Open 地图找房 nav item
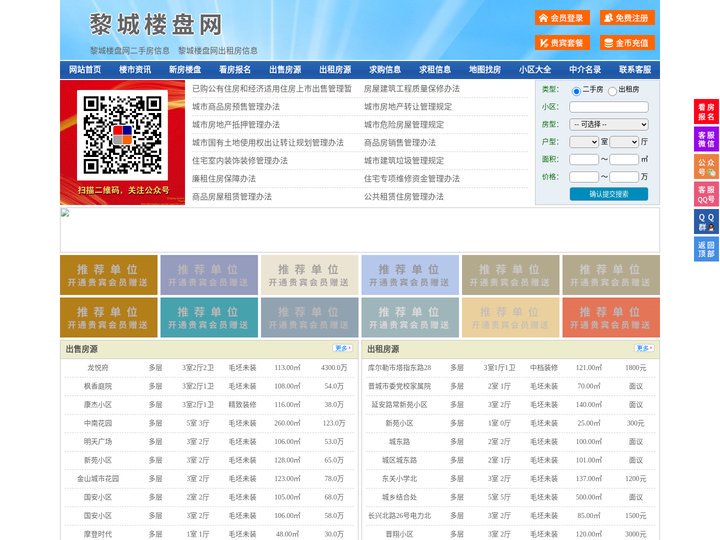 (x=485, y=70)
